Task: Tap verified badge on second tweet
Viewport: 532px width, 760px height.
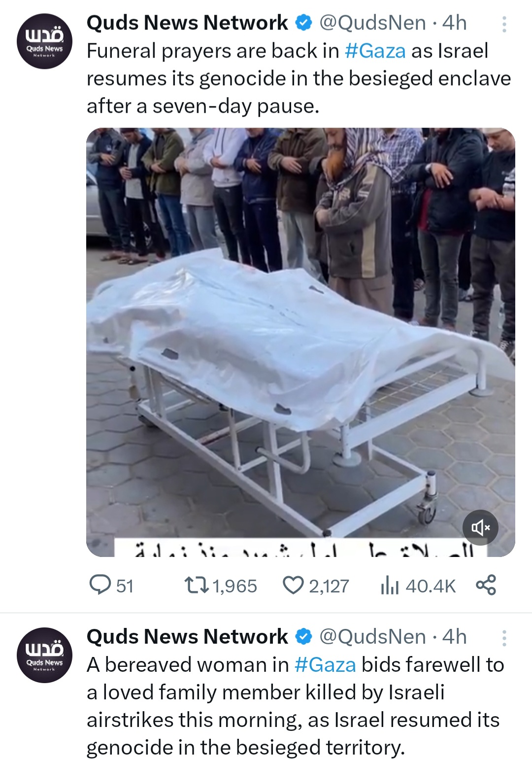Action: point(303,637)
